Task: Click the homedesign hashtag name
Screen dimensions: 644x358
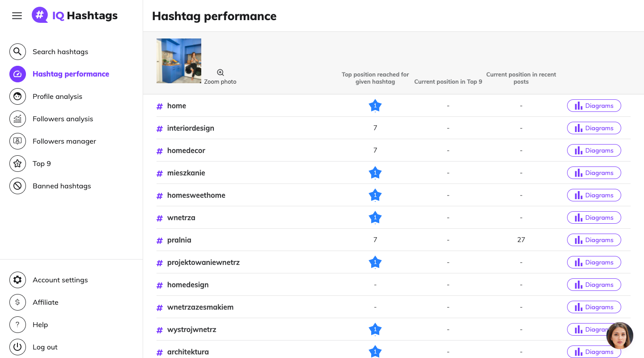Action: 188,285
